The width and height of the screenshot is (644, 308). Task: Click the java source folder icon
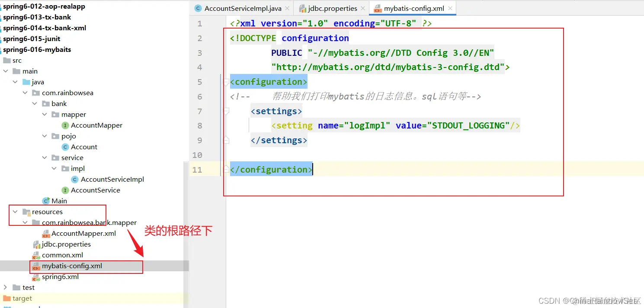point(26,82)
